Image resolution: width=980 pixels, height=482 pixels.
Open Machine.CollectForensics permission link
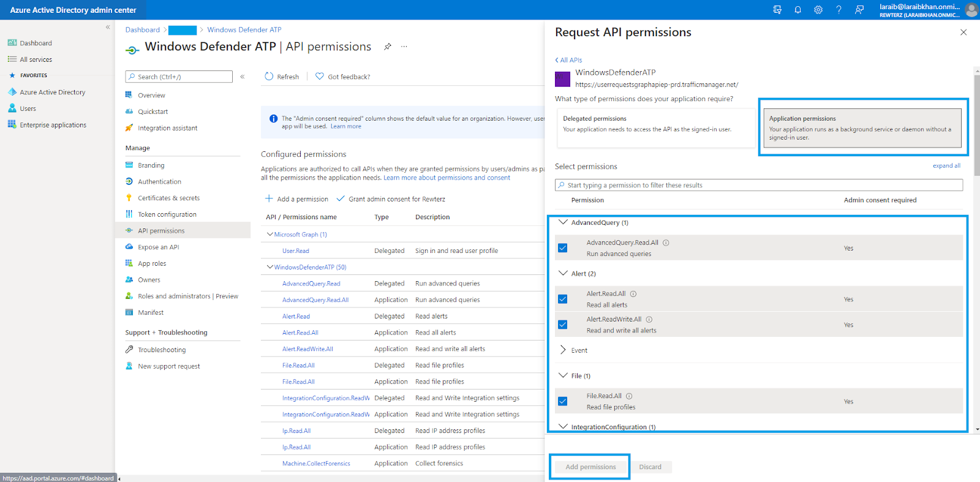click(316, 464)
